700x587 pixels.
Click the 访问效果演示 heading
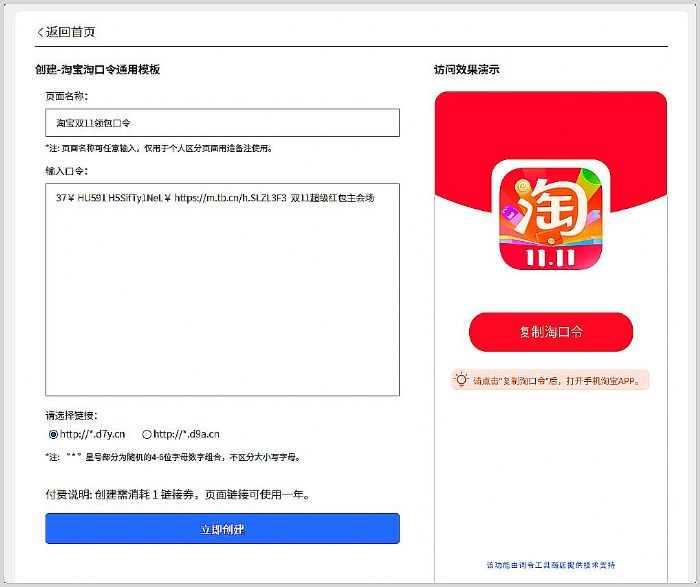[x=467, y=70]
